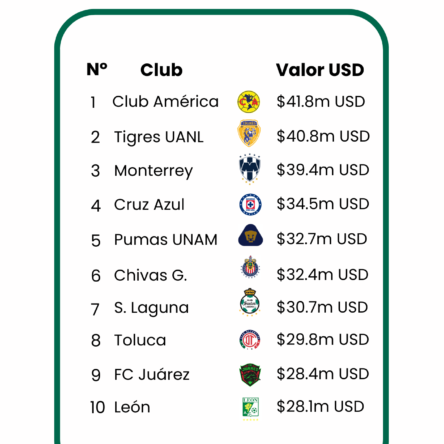Click the León club logo

coord(250,408)
